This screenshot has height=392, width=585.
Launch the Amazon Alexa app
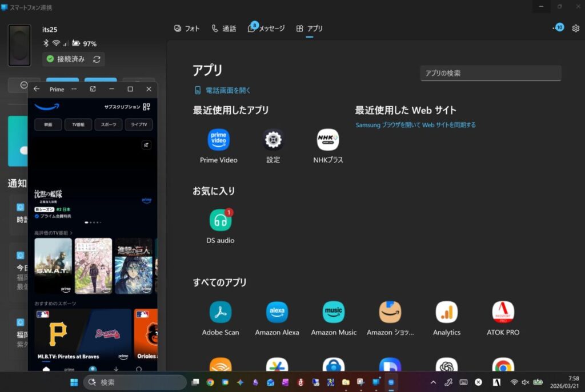277,312
